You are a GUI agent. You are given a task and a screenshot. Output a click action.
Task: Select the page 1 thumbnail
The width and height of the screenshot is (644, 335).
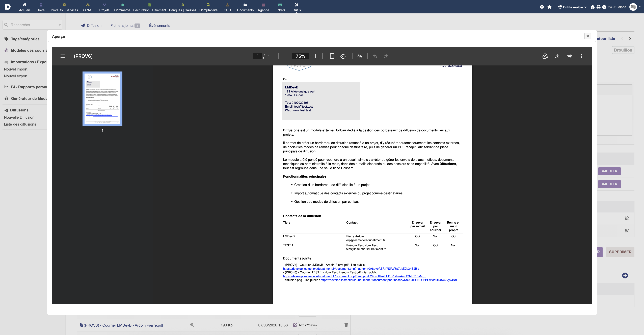(102, 99)
